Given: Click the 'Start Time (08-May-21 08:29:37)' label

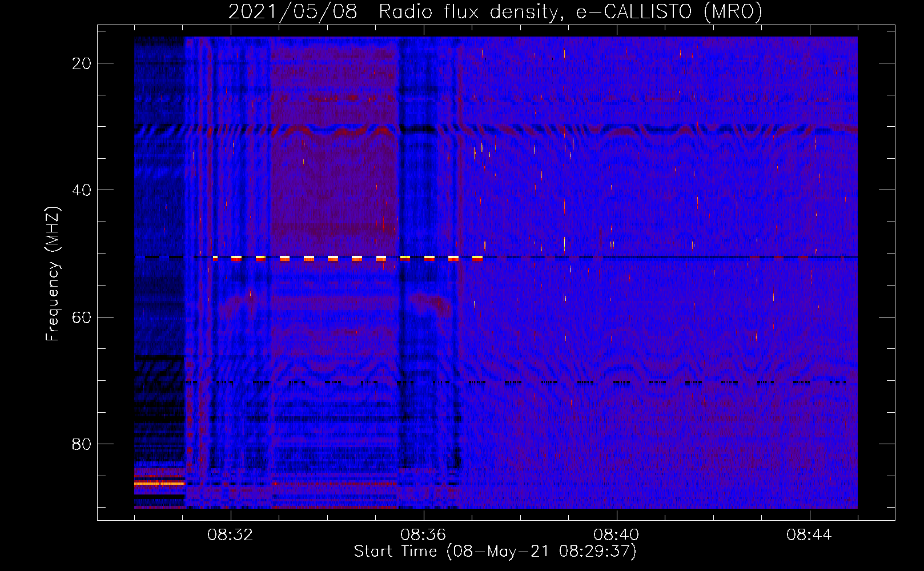Looking at the screenshot, I should (495, 552).
